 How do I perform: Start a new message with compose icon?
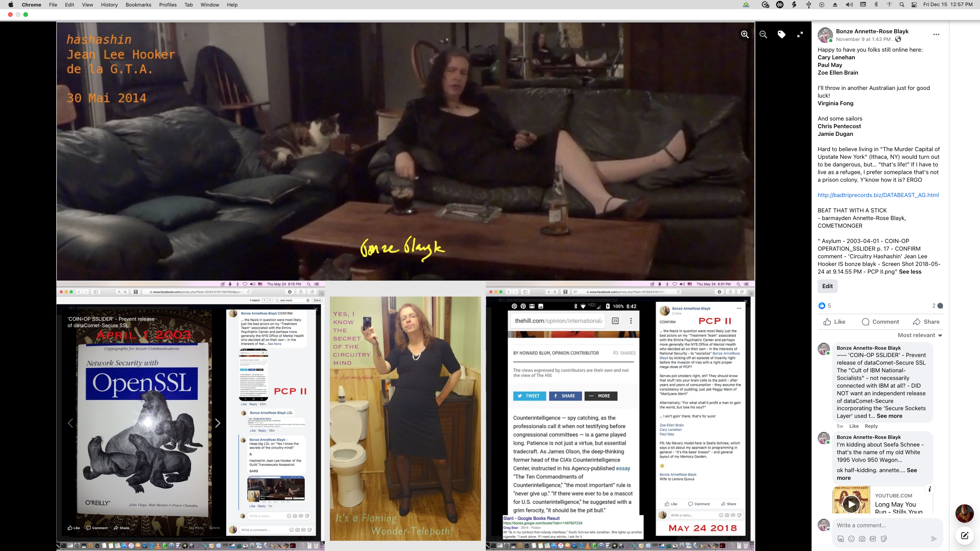[965, 536]
